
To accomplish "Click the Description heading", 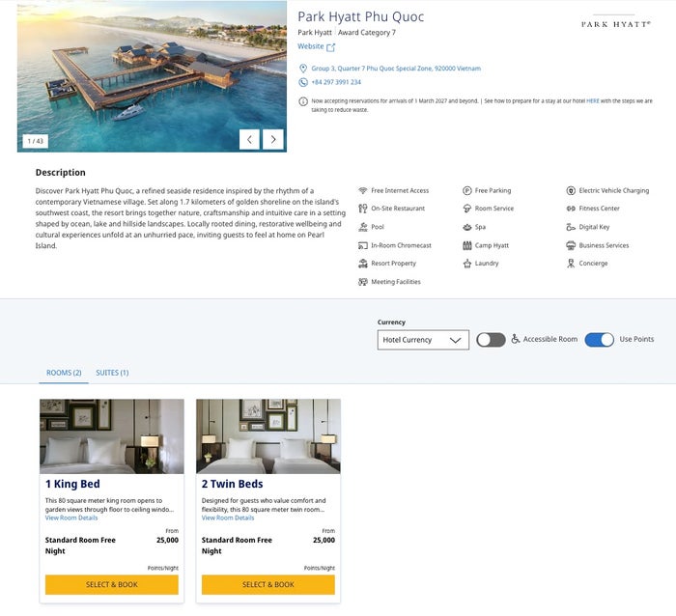I will pyautogui.click(x=60, y=173).
